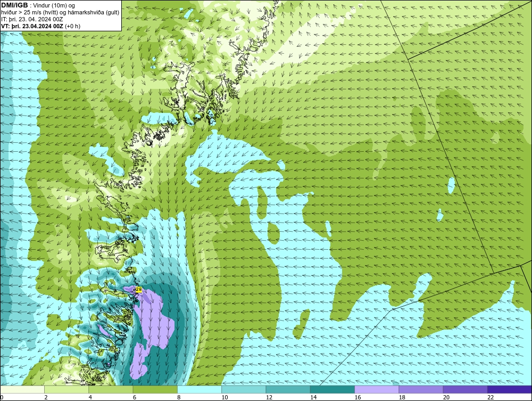Pick the 12-14 m/s legend swatch
Image resolution: width=532 pixels, height=401 pixels.
[288, 389]
